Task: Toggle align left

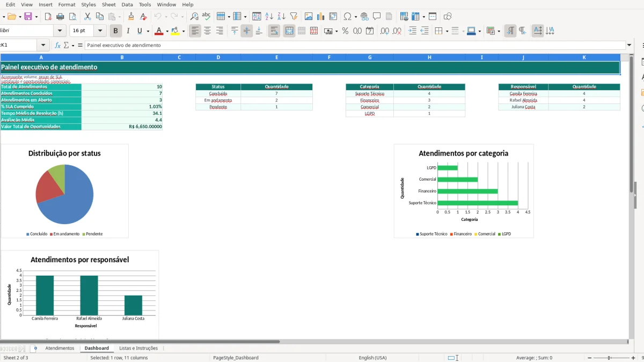Action: [x=195, y=31]
